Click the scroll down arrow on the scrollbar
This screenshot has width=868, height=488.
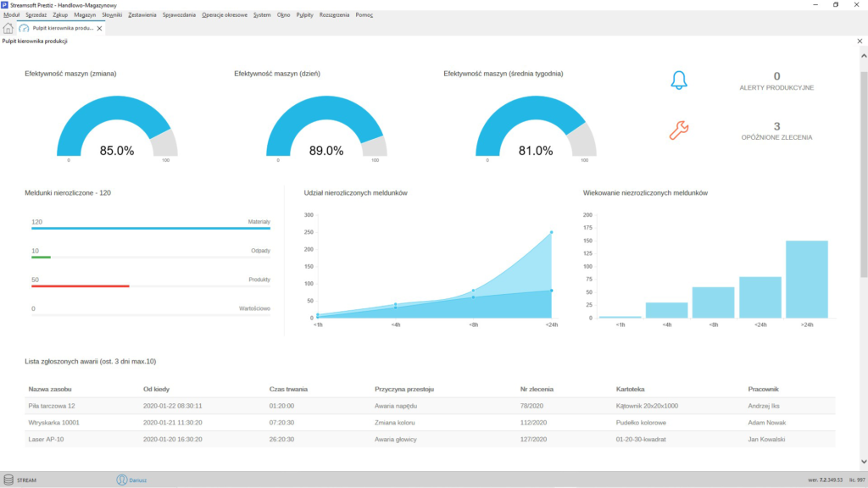click(864, 462)
